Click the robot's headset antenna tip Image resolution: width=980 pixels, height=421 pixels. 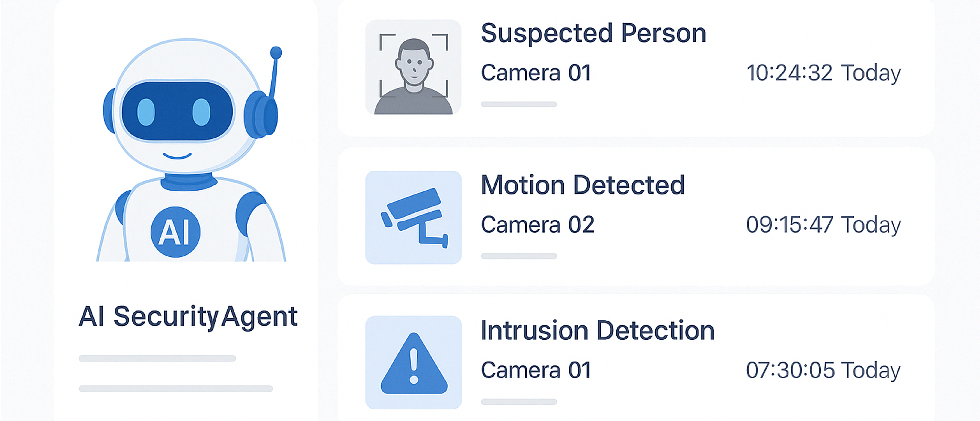tap(276, 53)
